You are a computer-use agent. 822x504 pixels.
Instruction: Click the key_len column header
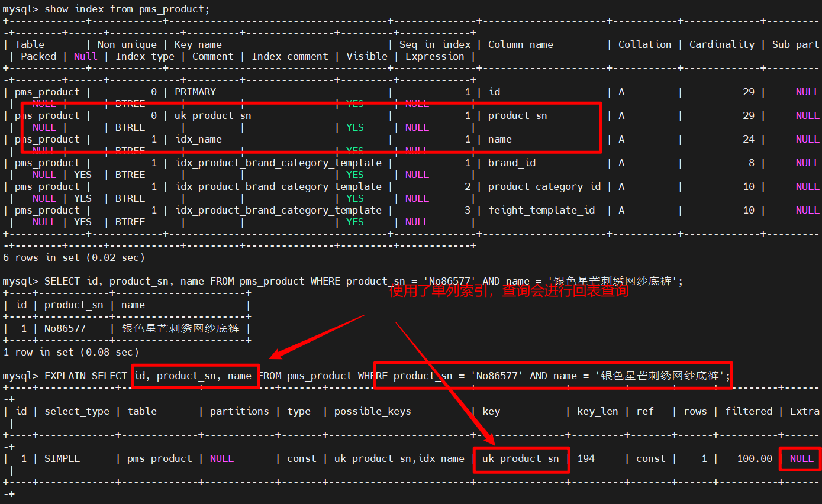coord(598,412)
